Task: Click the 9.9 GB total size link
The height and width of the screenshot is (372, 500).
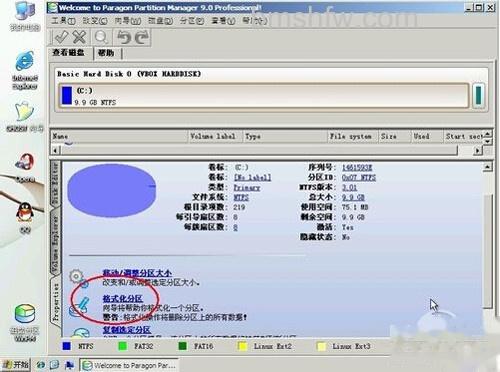Action: (x=353, y=197)
